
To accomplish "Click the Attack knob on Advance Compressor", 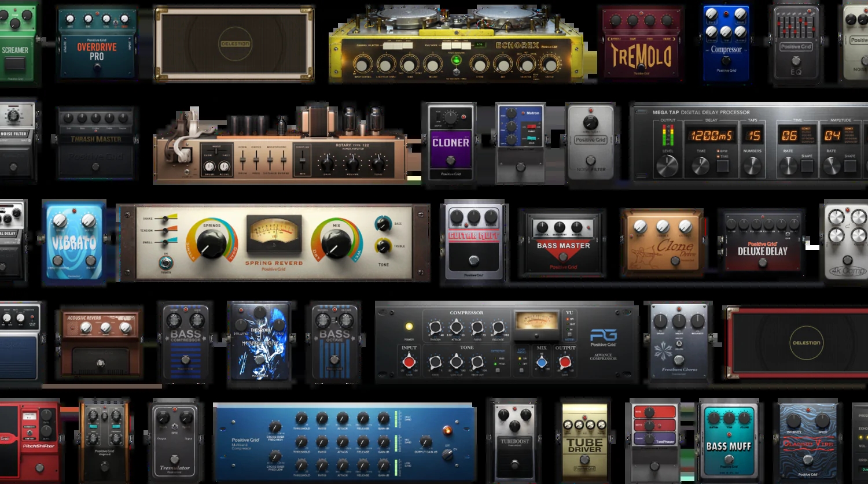I will pos(456,328).
